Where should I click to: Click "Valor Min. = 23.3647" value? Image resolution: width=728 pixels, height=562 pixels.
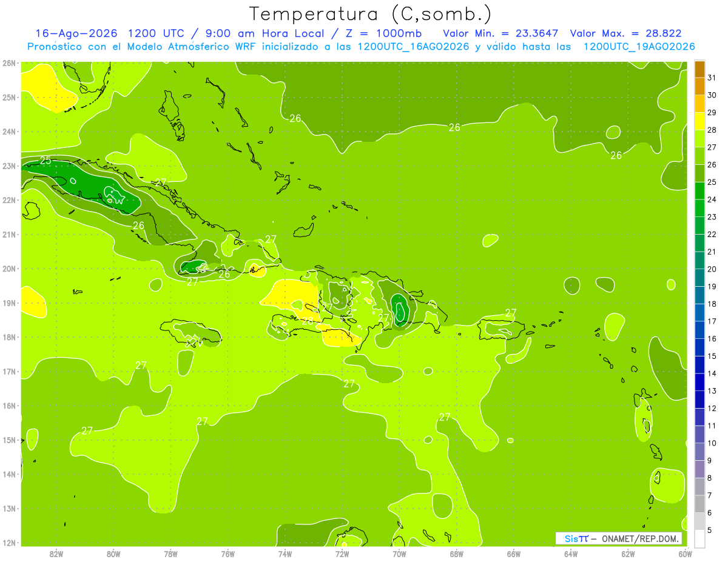click(x=501, y=33)
